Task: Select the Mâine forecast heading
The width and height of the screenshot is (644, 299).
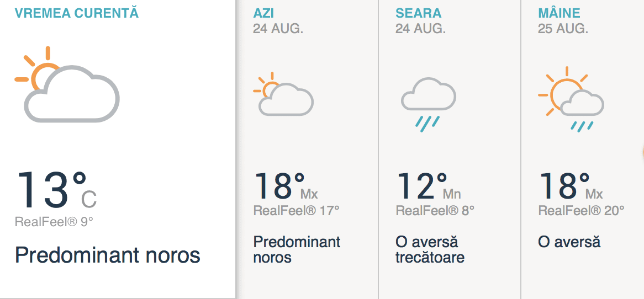Action: click(x=559, y=13)
